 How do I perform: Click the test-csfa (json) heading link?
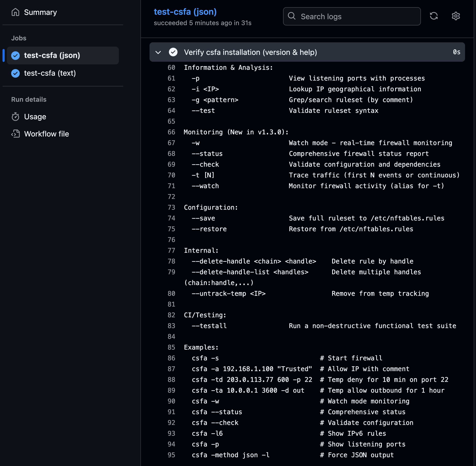(185, 12)
